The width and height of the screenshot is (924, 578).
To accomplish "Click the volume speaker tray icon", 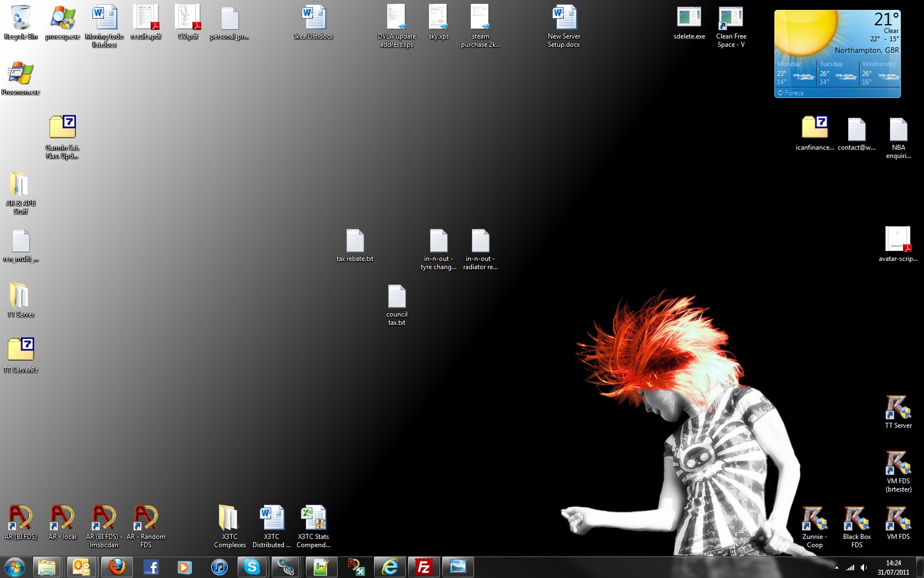I will [x=864, y=568].
